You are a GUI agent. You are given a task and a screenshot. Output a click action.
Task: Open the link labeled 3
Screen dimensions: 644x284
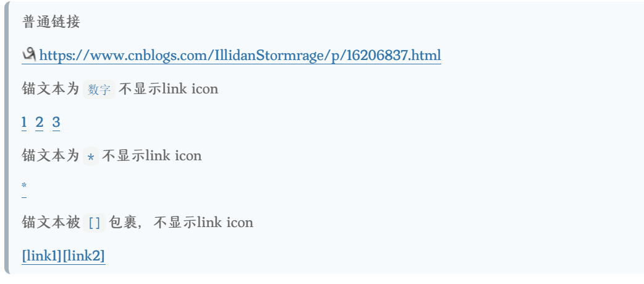(x=56, y=123)
